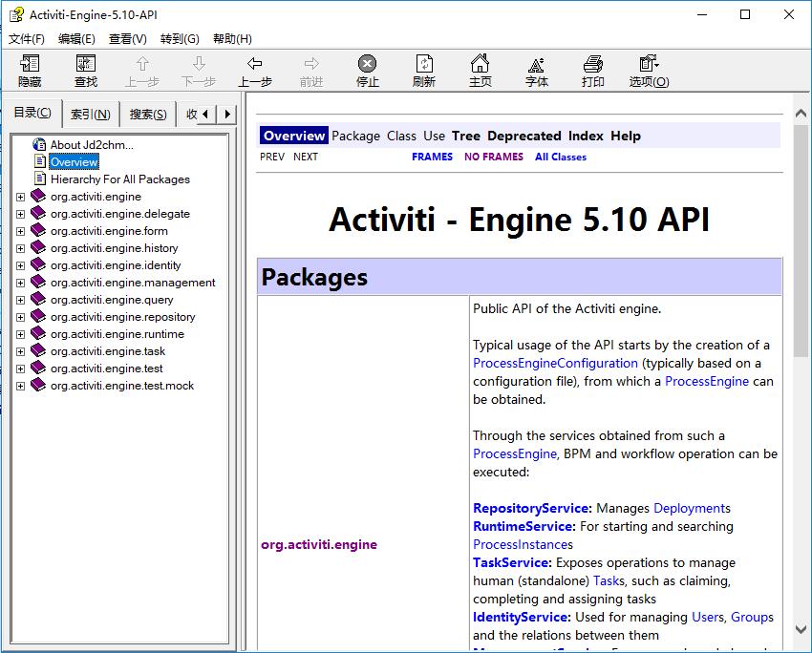This screenshot has height=653, width=812.
Task: Click the 打印 (Print) icon
Action: click(592, 70)
